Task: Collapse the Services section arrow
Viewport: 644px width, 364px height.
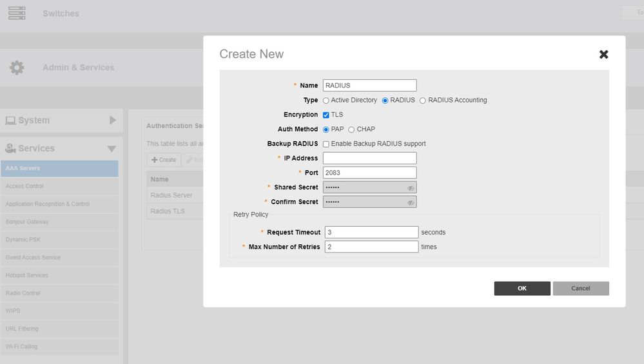Action: tap(112, 149)
